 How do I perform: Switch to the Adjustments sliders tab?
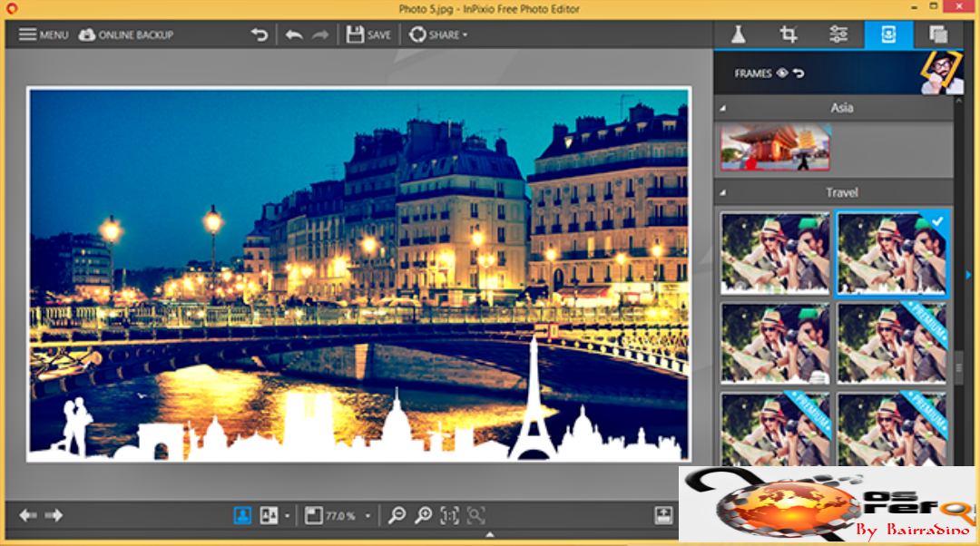click(838, 34)
